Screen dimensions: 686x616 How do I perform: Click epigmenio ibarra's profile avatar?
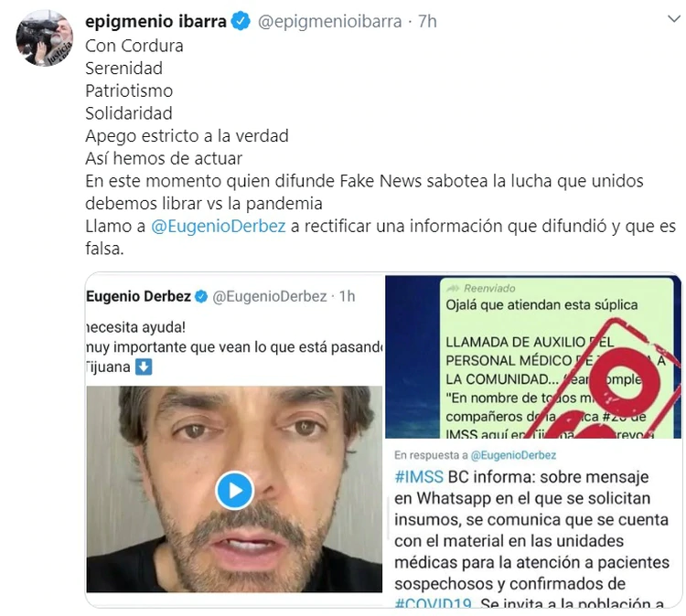pyautogui.click(x=45, y=38)
